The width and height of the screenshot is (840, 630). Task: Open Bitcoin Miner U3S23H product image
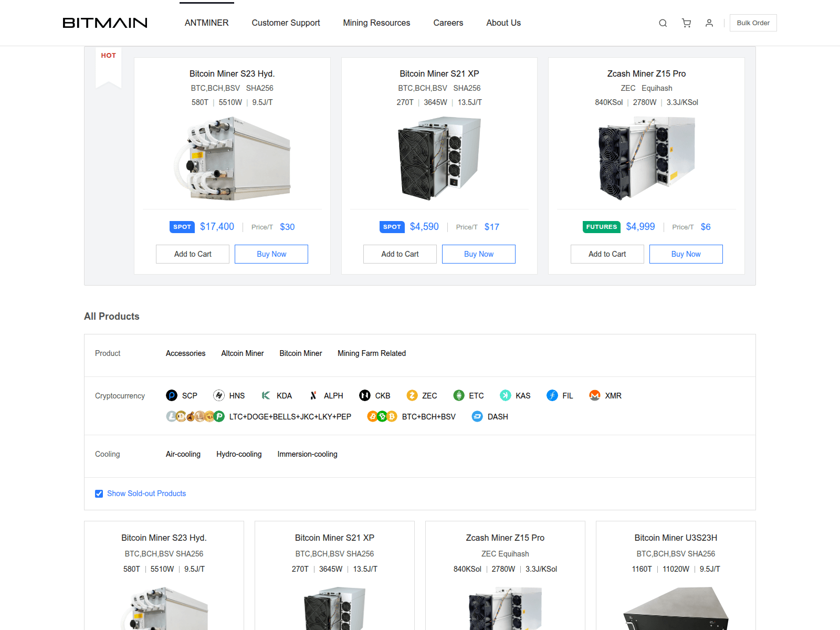click(676, 609)
